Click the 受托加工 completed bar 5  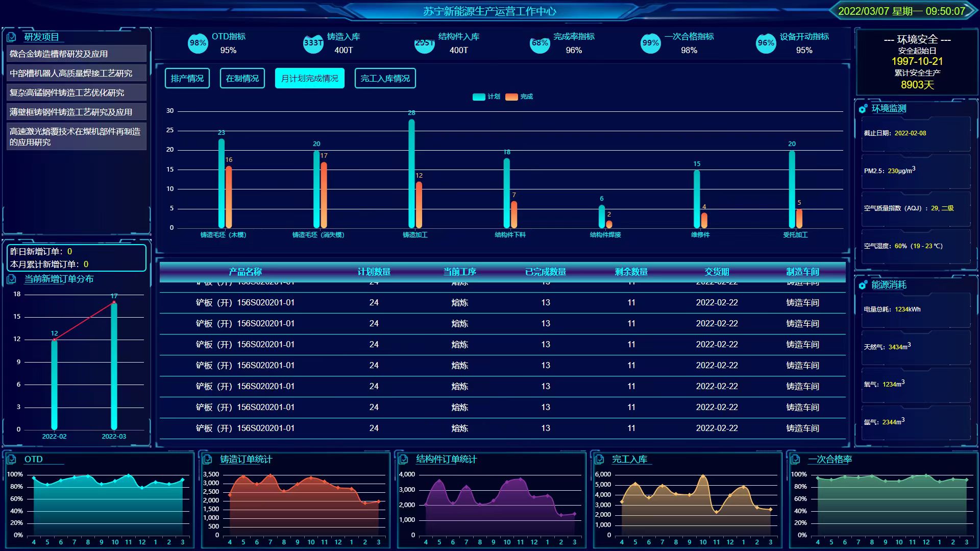pos(799,219)
